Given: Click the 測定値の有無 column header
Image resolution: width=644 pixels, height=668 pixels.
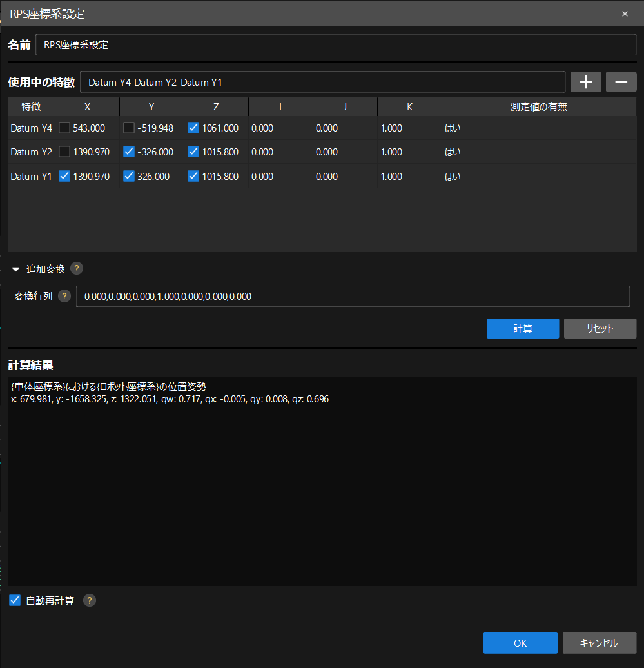Looking at the screenshot, I should point(539,106).
